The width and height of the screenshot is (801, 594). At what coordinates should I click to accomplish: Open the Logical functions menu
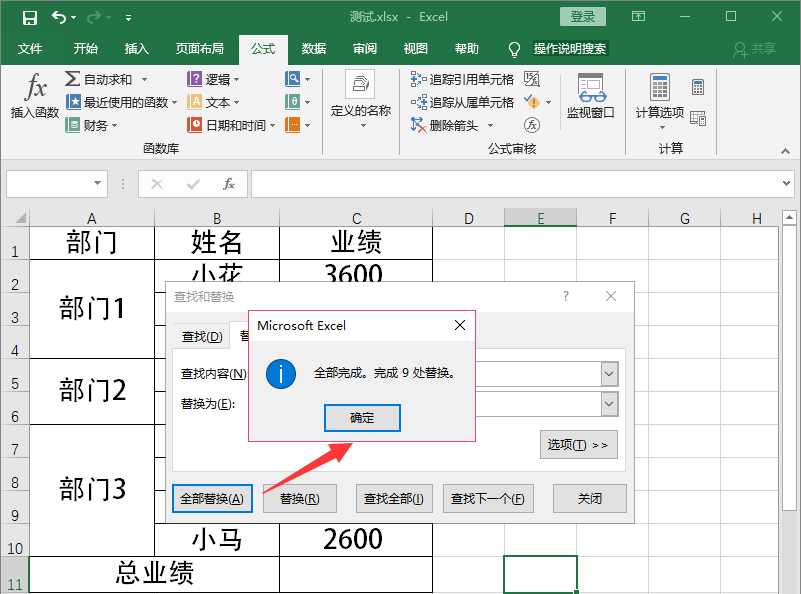click(x=213, y=79)
